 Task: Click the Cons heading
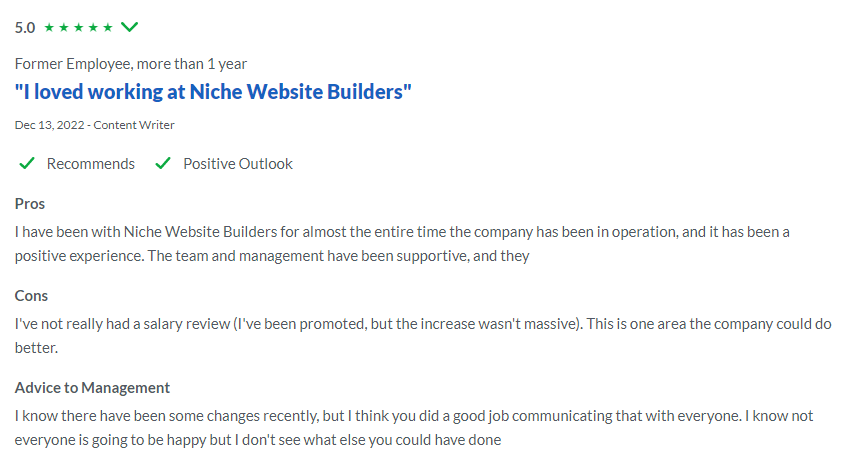tap(31, 296)
